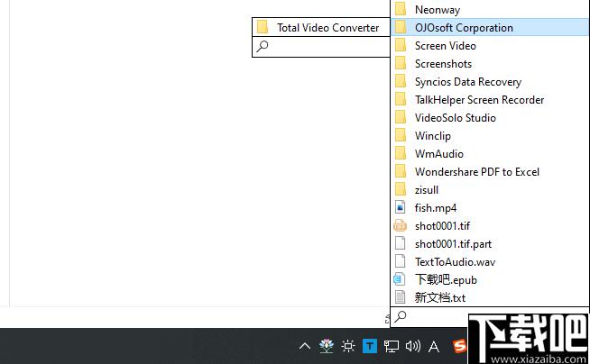The width and height of the screenshot is (590, 364).
Task: Select the shot0001.tif file
Action: (x=490, y=226)
